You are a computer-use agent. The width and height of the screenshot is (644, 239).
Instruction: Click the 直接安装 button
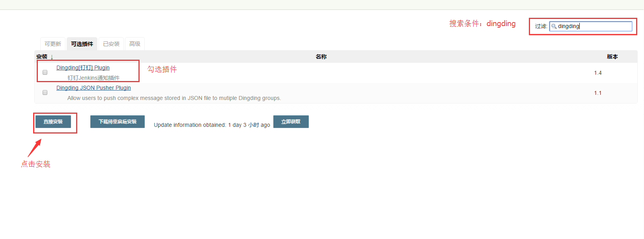point(53,122)
